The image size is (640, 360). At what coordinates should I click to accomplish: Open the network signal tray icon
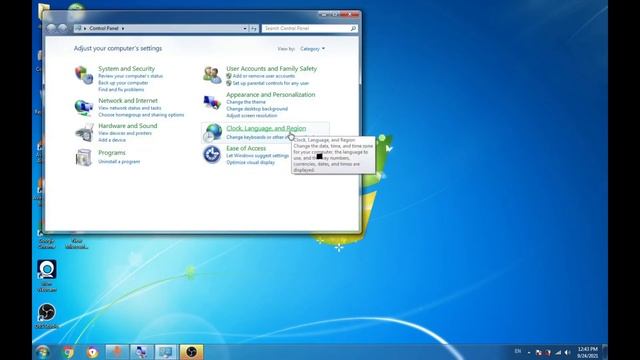558,352
